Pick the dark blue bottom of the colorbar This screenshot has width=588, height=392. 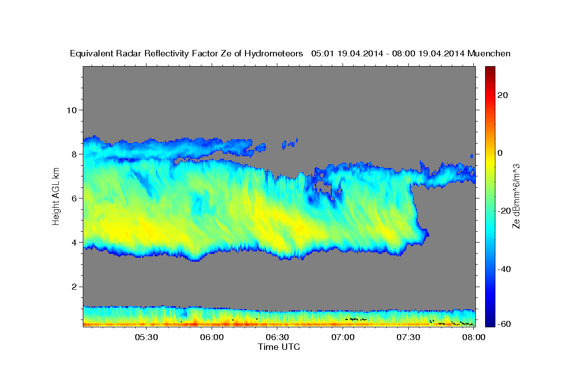pos(489,322)
